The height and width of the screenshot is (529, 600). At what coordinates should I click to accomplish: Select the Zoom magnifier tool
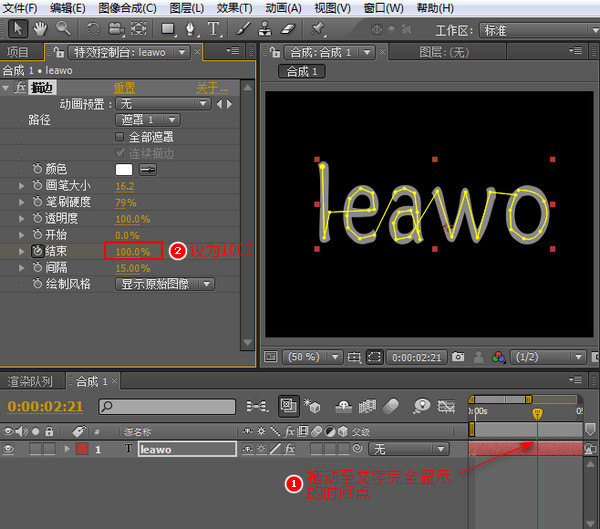click(x=63, y=29)
